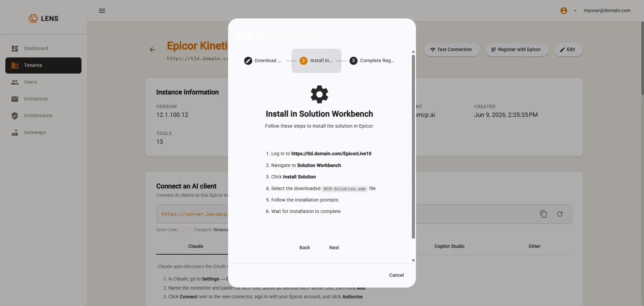Click the user account avatar icon

(564, 11)
